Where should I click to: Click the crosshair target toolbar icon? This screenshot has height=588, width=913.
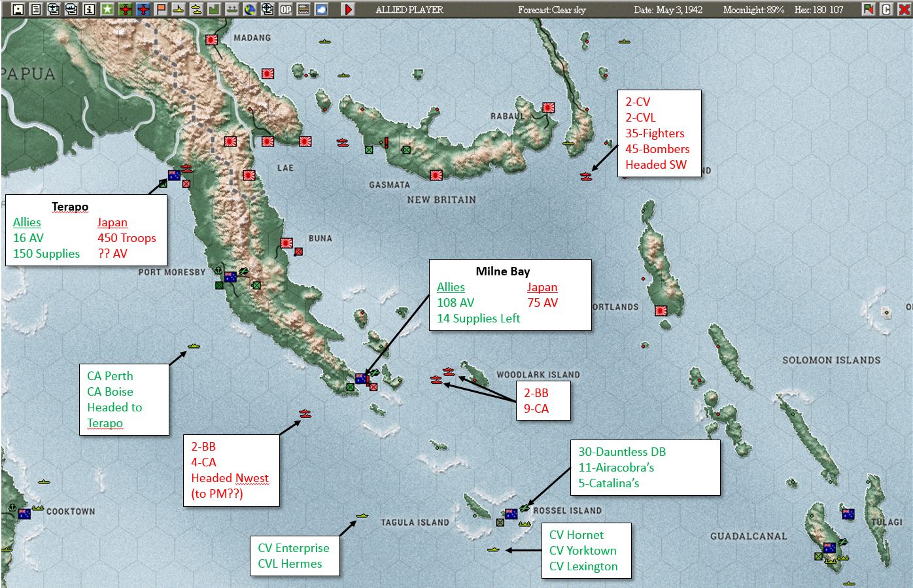point(267,9)
